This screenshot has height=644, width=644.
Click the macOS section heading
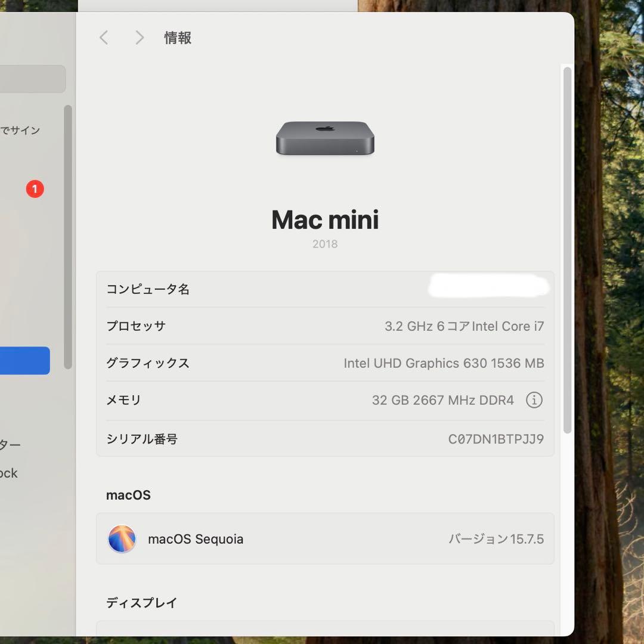(x=129, y=495)
